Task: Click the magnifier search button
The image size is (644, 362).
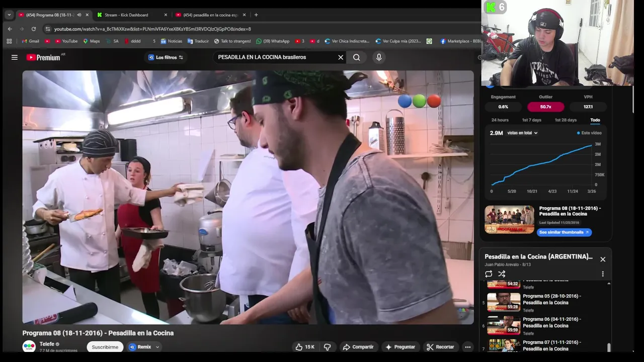Action: tap(357, 57)
